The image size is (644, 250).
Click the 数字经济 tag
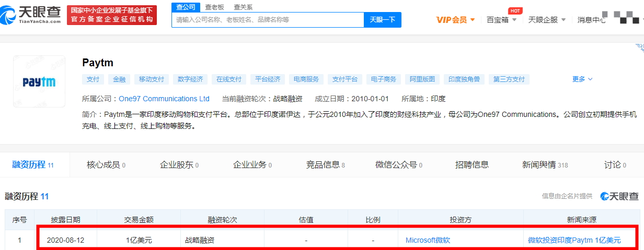(190, 79)
